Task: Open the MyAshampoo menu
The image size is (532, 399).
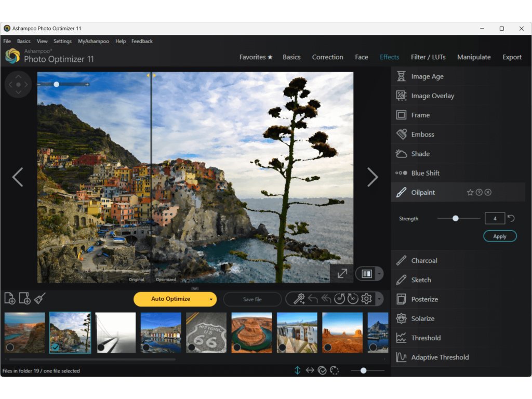Action: click(94, 41)
